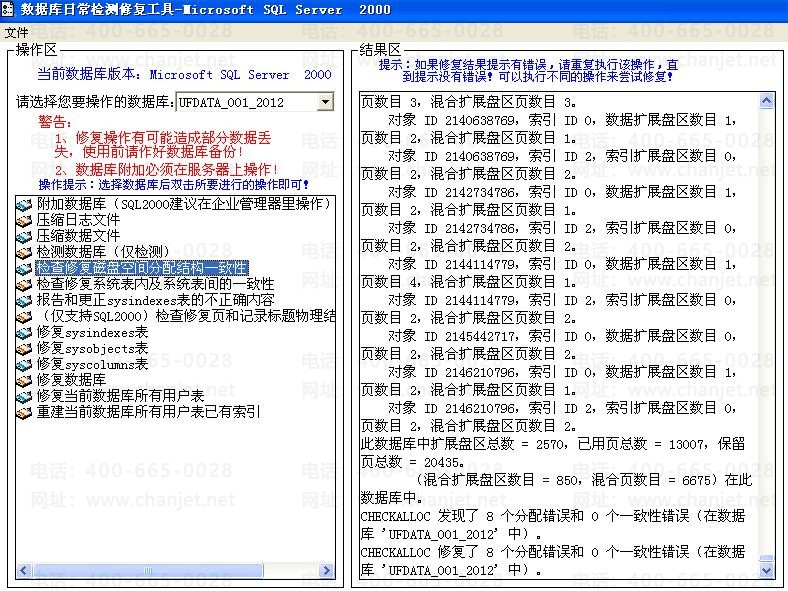Click down arrow of results area scrollbar
788x591 pixels.
pos(766,570)
